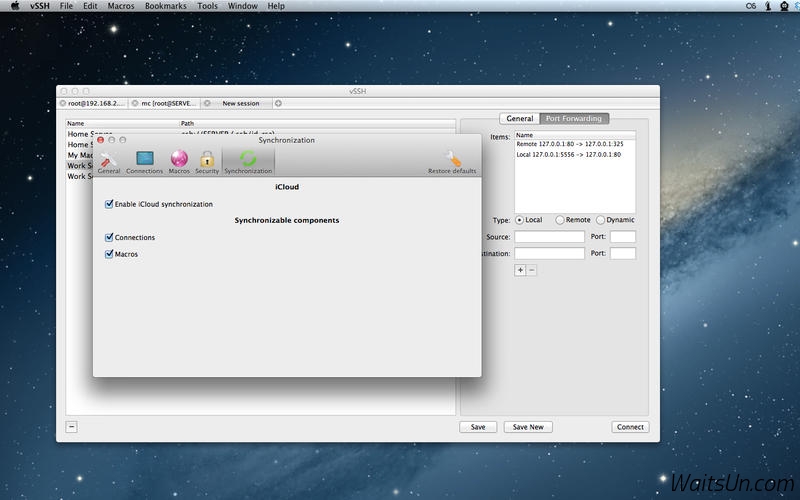Image resolution: width=800 pixels, height=500 pixels.
Task: Switch to mc [root@SERVE... session tab
Action: (168, 104)
